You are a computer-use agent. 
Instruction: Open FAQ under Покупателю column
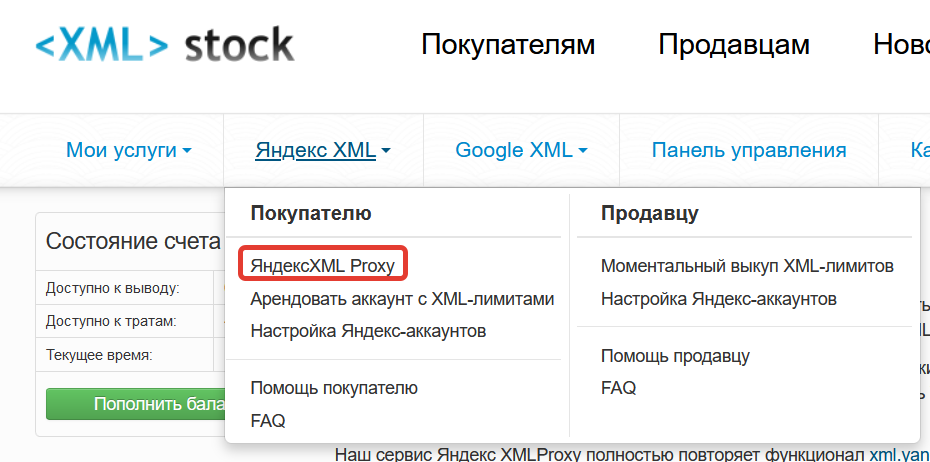pyautogui.click(x=268, y=420)
